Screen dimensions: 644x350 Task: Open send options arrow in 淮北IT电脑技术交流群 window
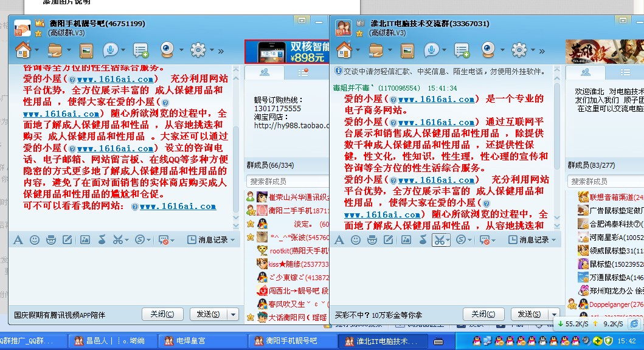pyautogui.click(x=555, y=315)
